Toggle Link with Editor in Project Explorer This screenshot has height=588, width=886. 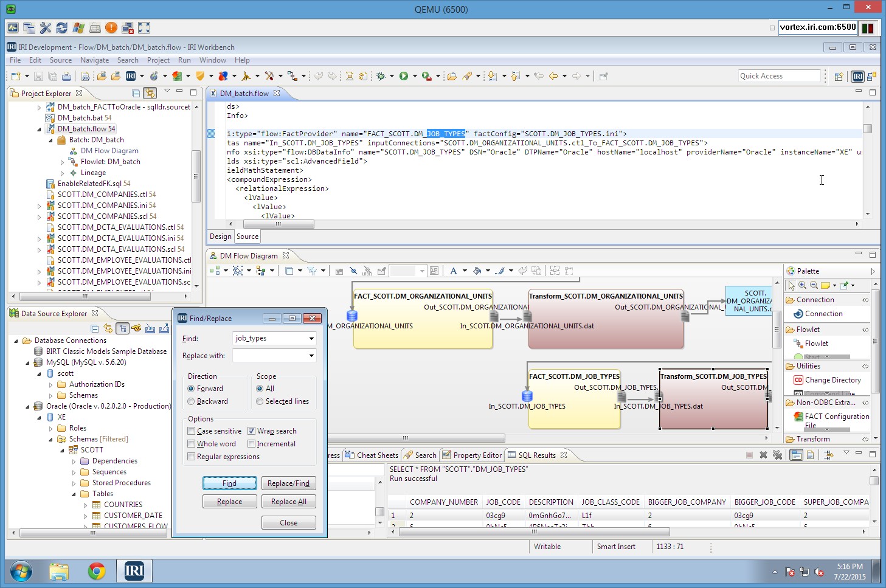click(x=150, y=93)
